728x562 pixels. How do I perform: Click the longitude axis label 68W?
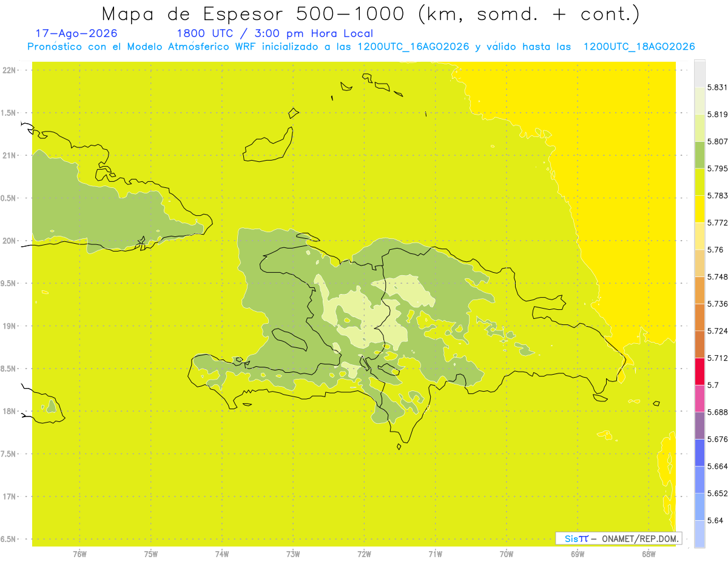pyautogui.click(x=649, y=554)
